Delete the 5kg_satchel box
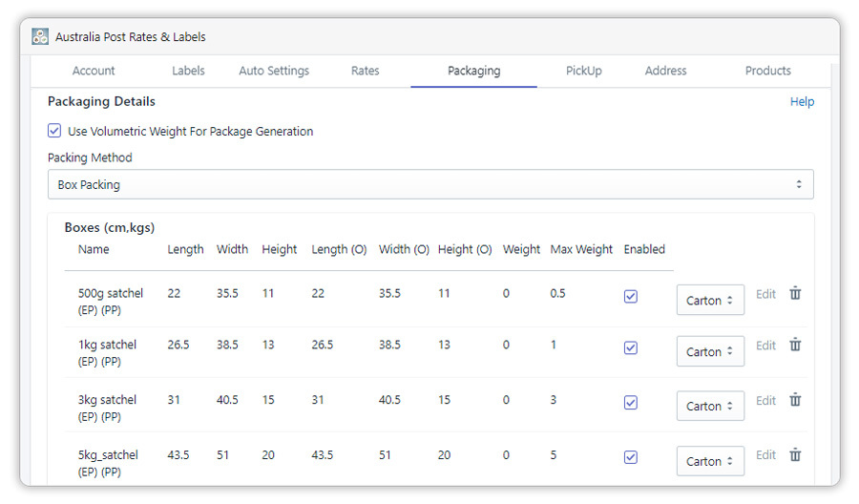The width and height of the screenshot is (859, 504). pyautogui.click(x=795, y=454)
